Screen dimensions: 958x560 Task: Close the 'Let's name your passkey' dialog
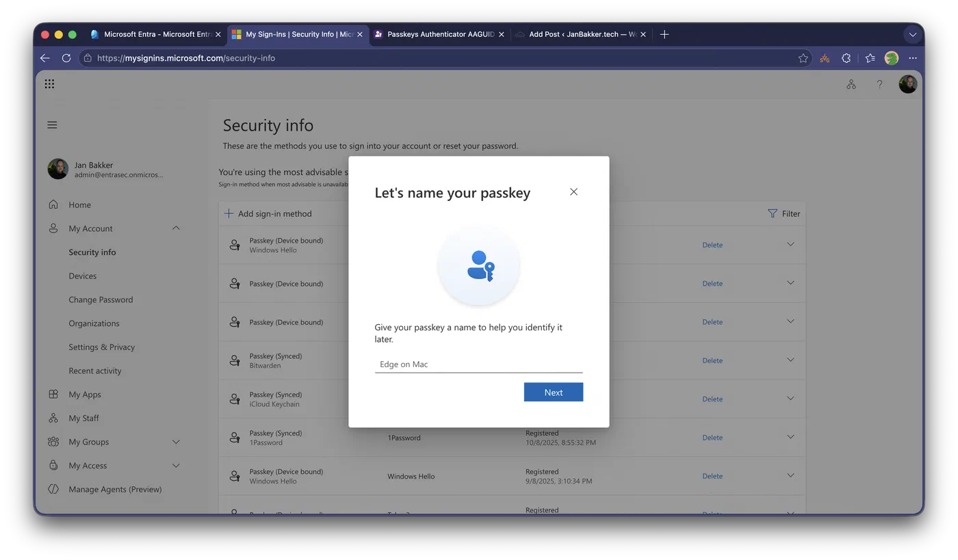pyautogui.click(x=573, y=192)
